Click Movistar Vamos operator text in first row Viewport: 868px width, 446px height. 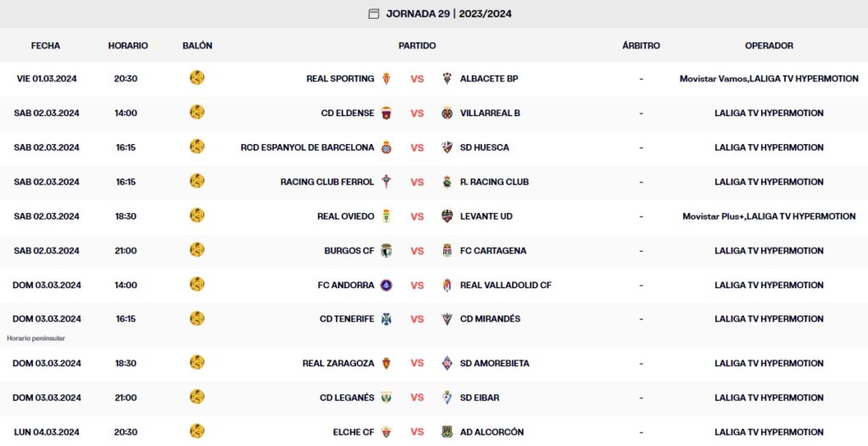coord(713,79)
